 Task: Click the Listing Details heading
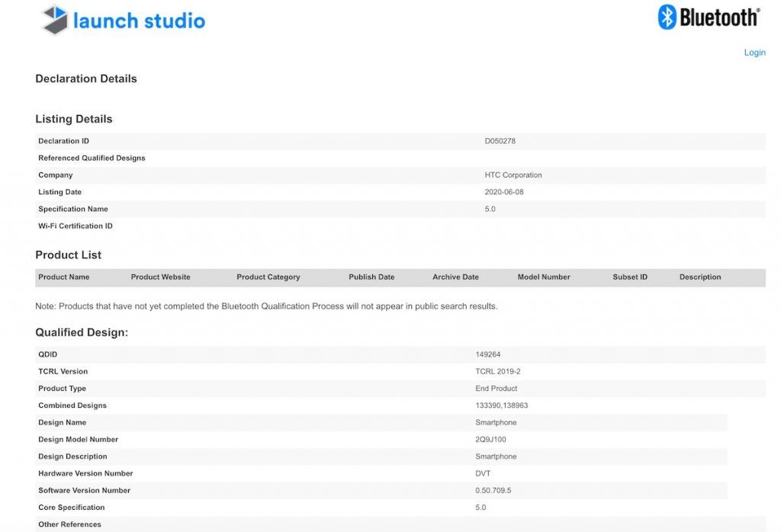74,119
